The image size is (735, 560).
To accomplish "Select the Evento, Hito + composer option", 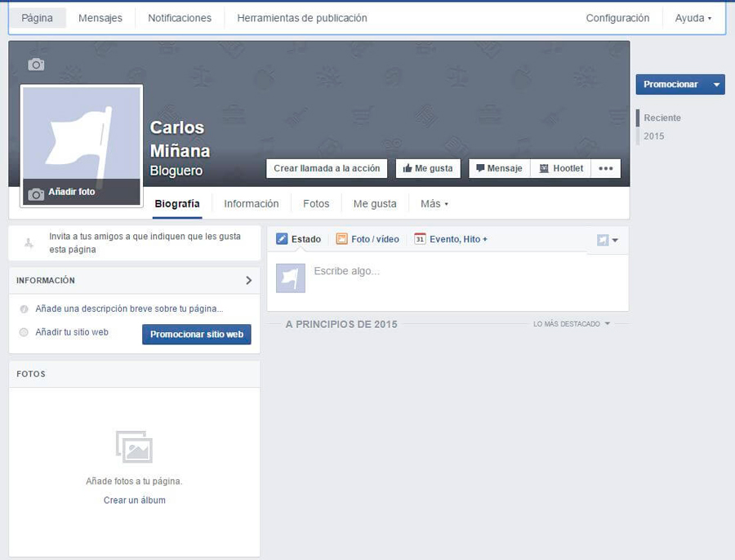I will click(x=451, y=239).
